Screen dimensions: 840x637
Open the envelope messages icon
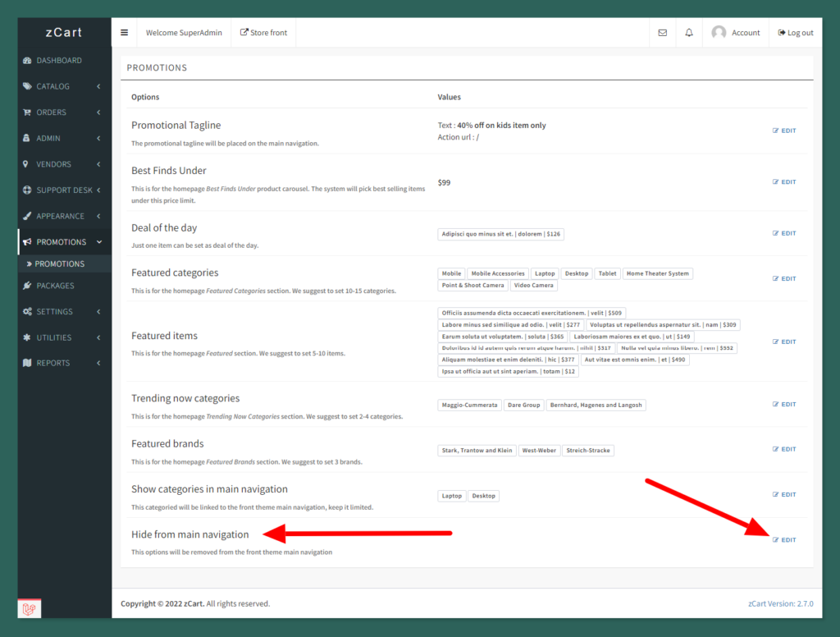tap(663, 33)
